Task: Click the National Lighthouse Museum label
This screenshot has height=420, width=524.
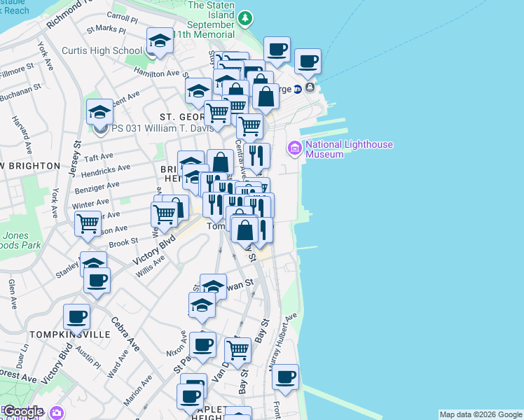Action: (349, 149)
